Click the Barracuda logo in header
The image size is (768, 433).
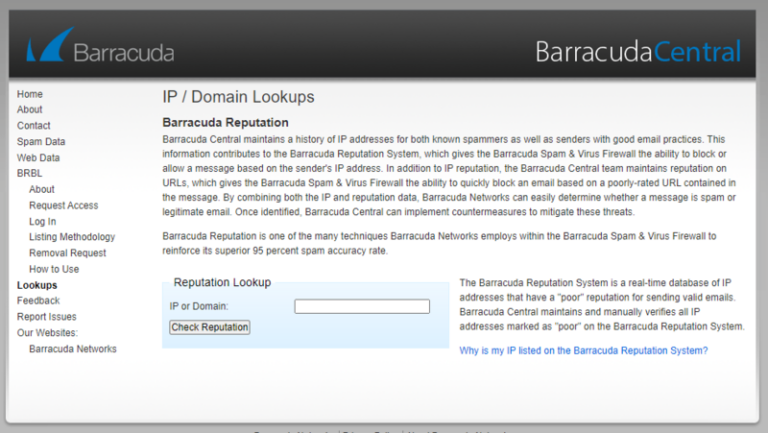coord(100,46)
